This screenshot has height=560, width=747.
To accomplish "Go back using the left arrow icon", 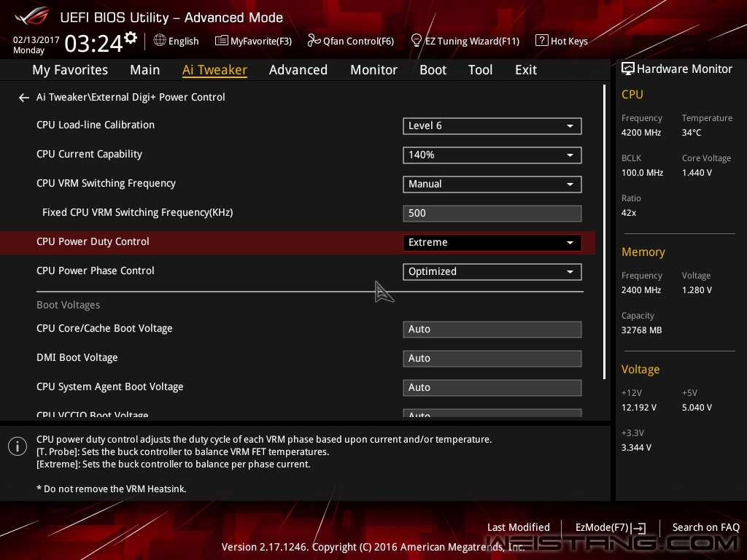I will 24,98.
